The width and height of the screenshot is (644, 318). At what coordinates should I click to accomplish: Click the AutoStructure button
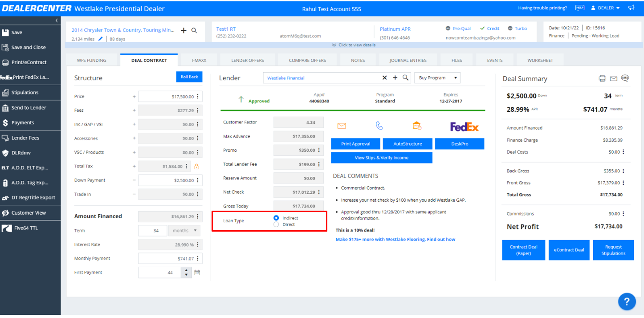(408, 144)
